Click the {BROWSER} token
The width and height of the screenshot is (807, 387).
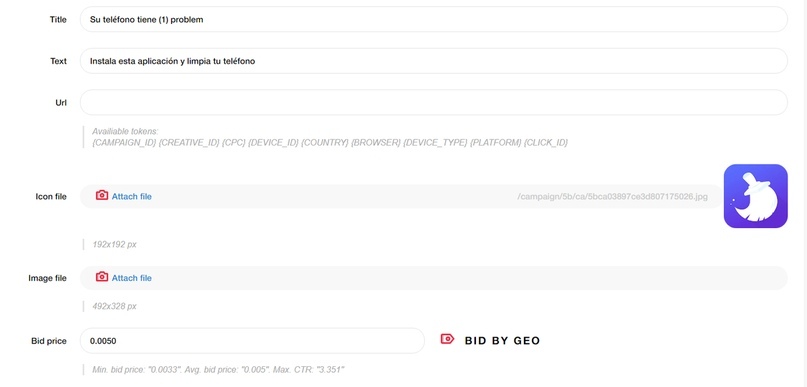pyautogui.click(x=376, y=143)
